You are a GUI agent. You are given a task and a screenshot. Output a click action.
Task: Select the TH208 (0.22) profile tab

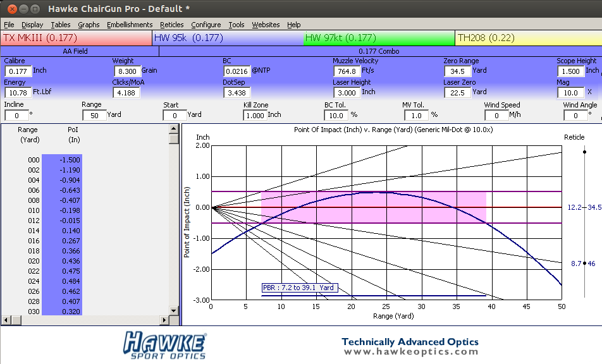tap(528, 38)
